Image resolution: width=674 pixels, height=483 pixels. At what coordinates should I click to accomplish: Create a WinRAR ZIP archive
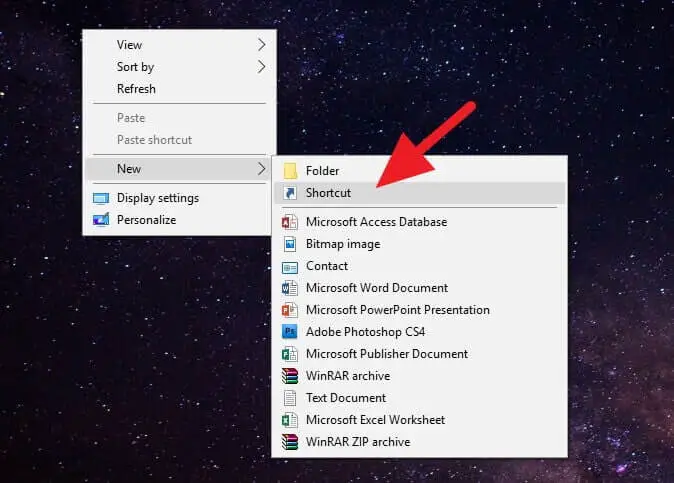pos(420,442)
